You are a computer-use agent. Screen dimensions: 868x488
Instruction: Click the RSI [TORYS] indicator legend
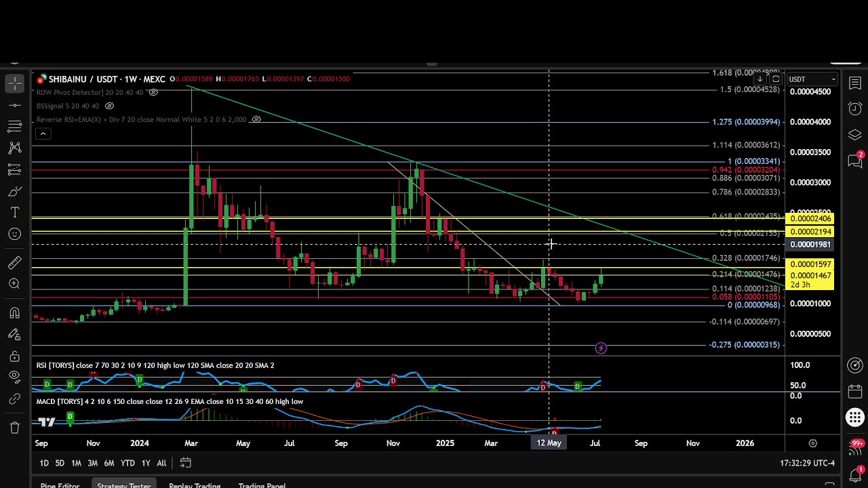click(x=155, y=365)
